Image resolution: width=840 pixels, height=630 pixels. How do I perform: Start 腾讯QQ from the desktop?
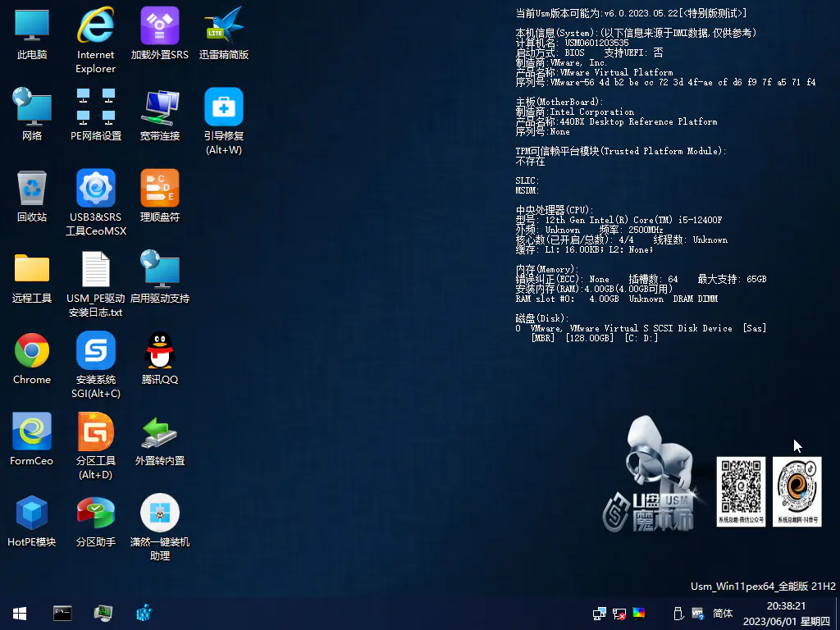pyautogui.click(x=160, y=351)
